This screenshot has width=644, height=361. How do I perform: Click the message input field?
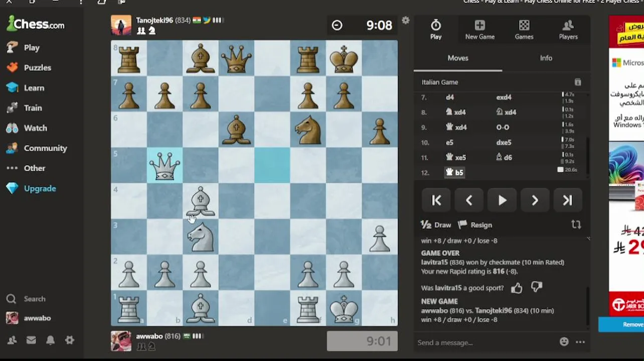pyautogui.click(x=484, y=342)
